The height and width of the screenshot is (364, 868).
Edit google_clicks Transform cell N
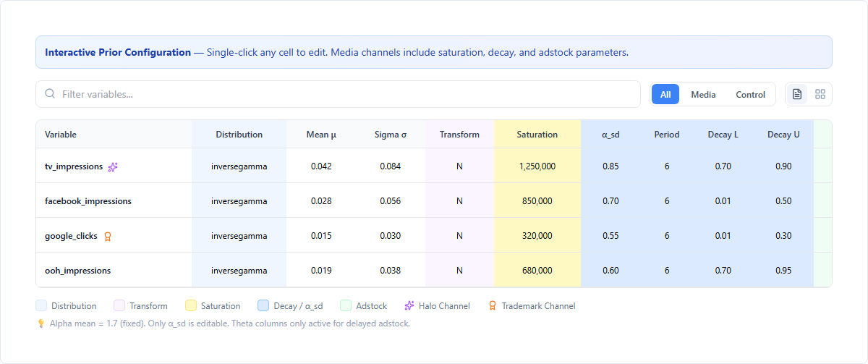[459, 236]
